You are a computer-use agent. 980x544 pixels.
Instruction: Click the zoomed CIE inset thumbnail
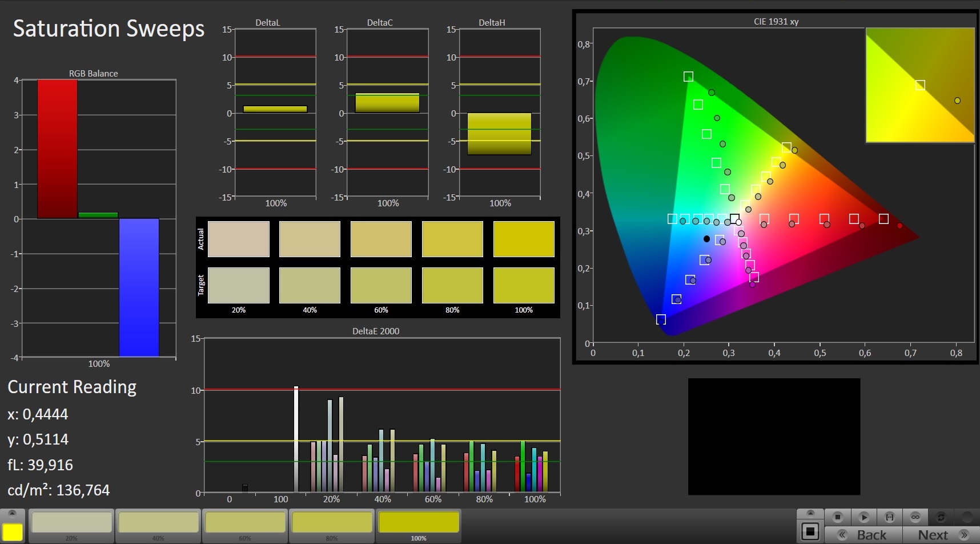pos(919,85)
